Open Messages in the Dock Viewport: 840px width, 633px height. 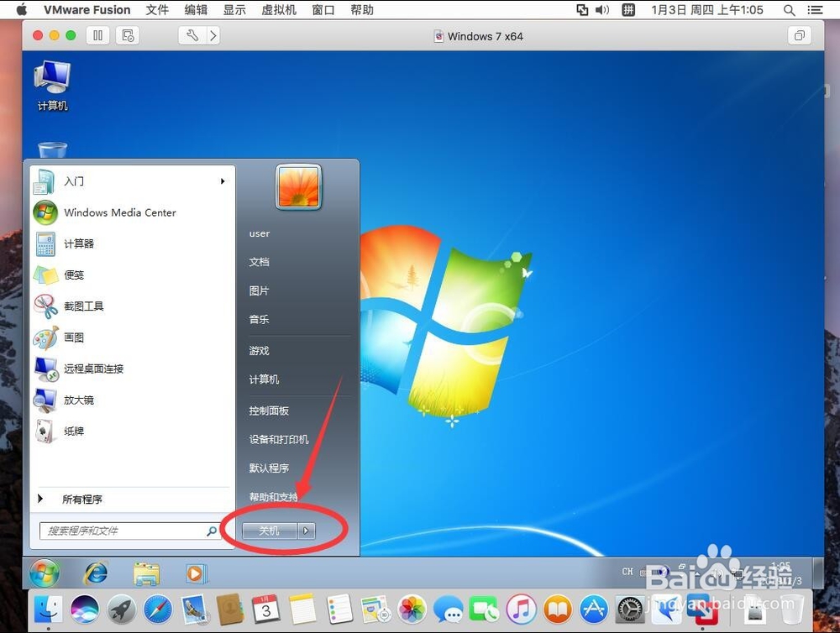448,609
